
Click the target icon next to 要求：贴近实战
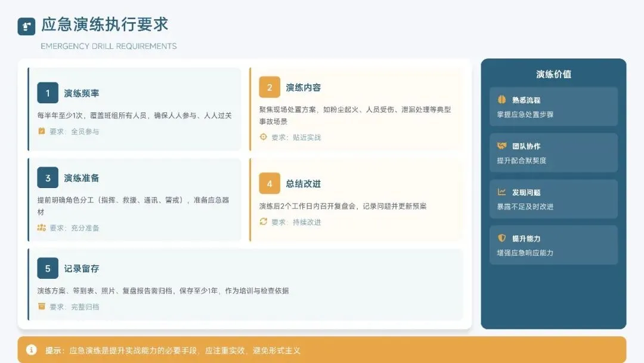pyautogui.click(x=264, y=137)
